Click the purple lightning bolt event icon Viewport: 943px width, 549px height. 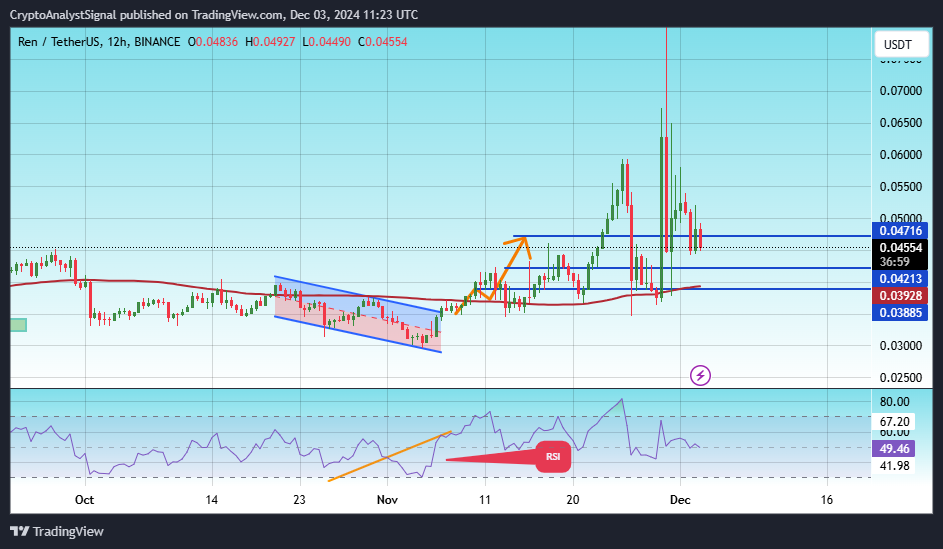pos(700,376)
